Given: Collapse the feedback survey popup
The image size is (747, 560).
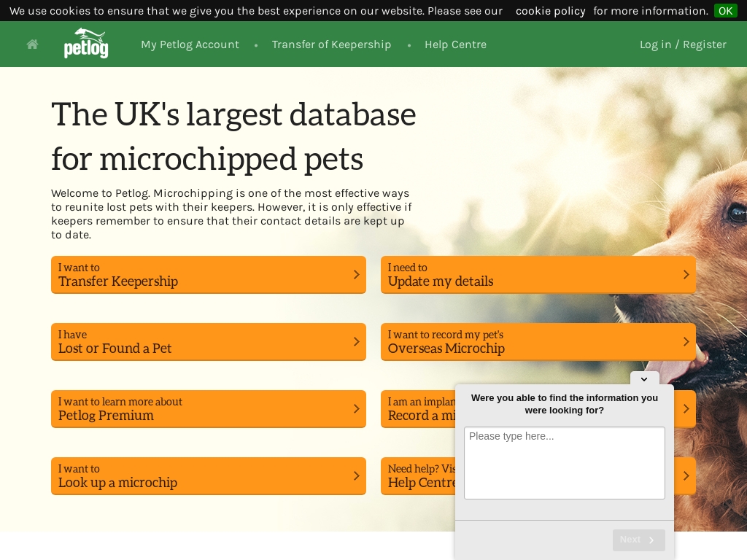Looking at the screenshot, I should click(x=645, y=379).
